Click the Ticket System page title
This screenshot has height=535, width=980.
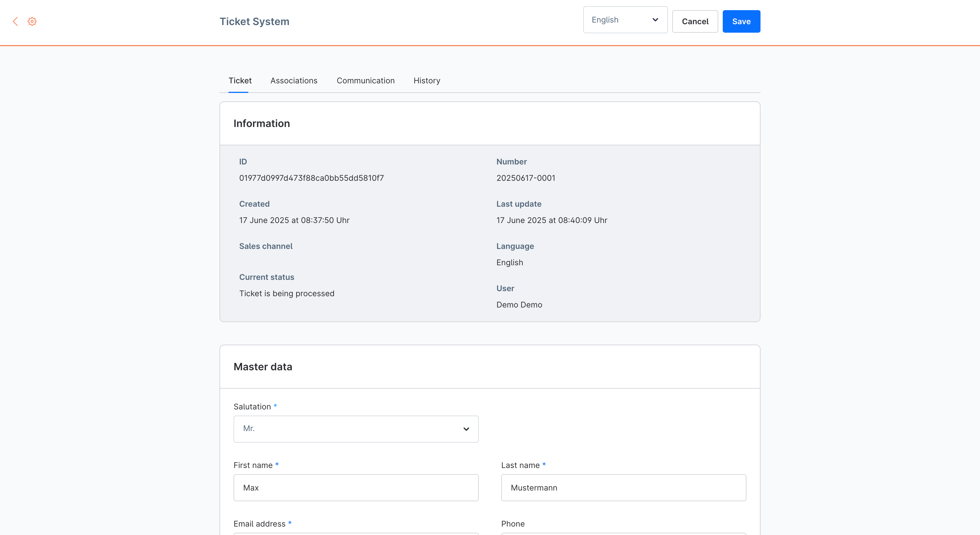254,21
